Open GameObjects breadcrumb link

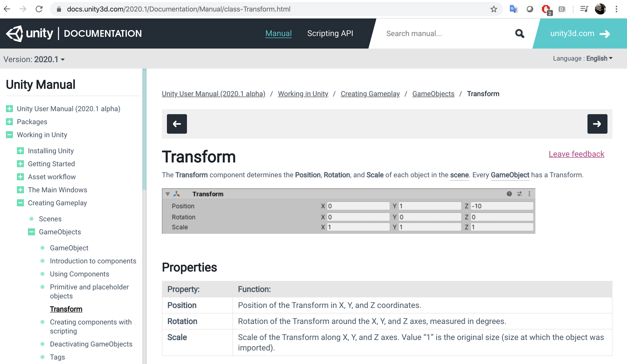pyautogui.click(x=433, y=94)
